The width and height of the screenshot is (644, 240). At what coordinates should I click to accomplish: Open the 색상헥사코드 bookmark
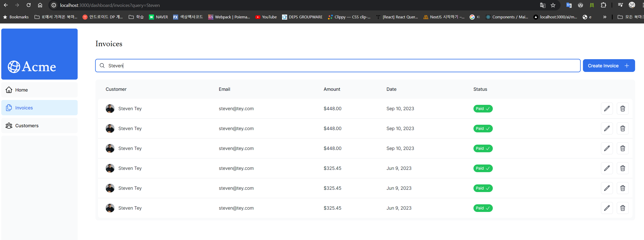[x=188, y=17]
